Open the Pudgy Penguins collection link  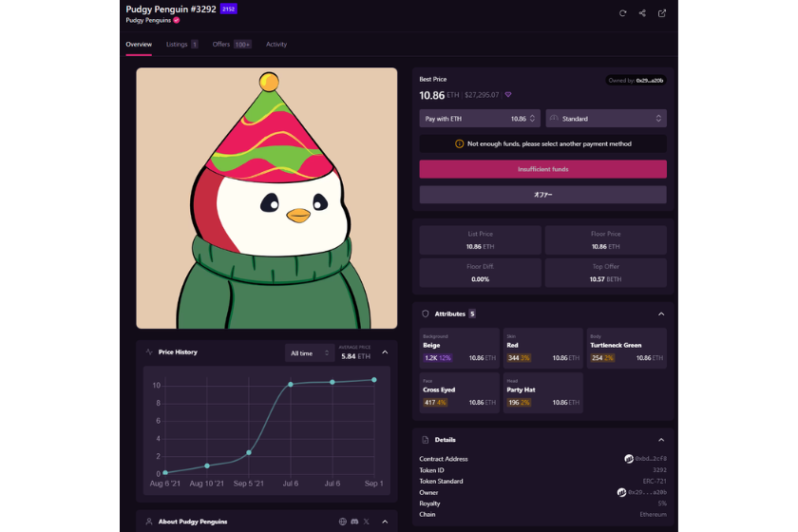point(148,20)
